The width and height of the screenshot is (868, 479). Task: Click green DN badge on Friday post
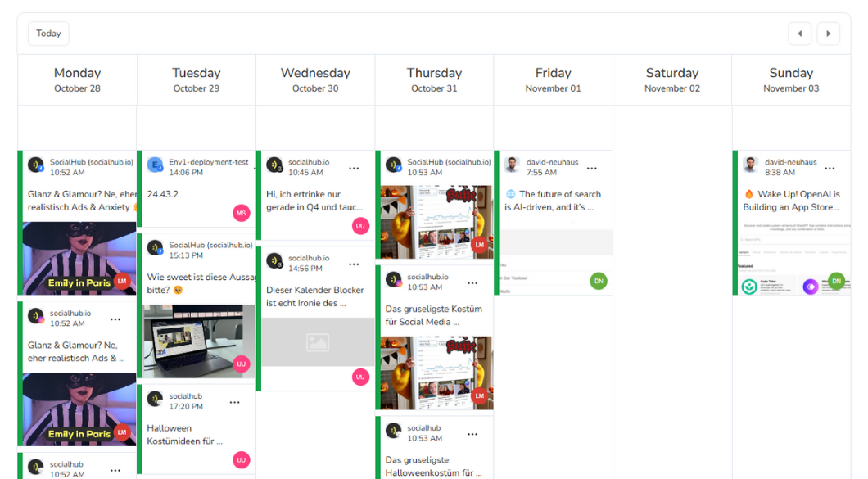[599, 281]
